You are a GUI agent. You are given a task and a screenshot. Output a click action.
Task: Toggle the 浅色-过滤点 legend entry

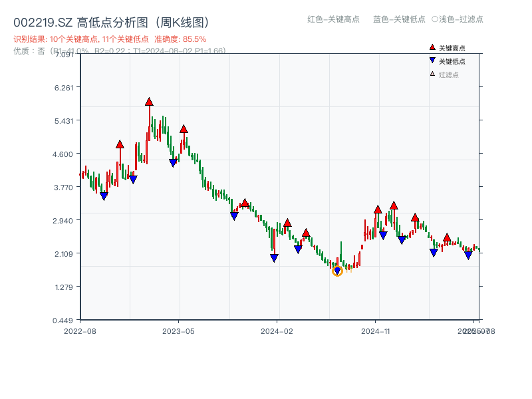(459, 20)
